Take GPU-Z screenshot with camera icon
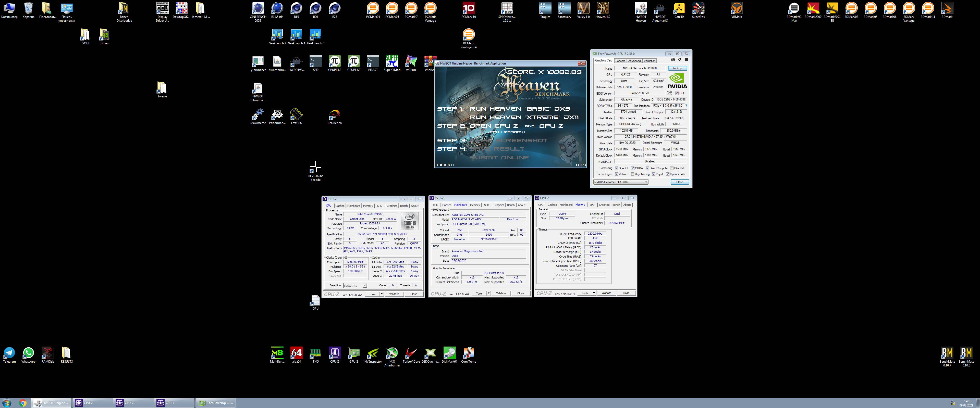This screenshot has height=408, width=980. coord(673,60)
